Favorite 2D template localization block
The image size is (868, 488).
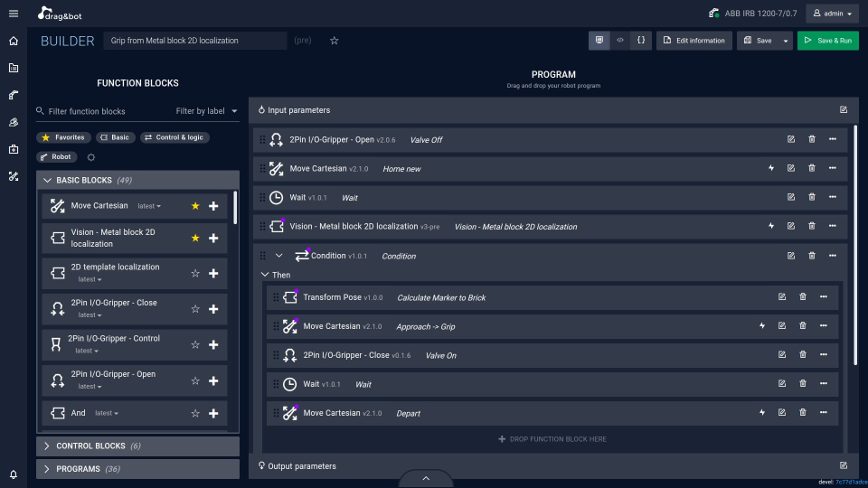(195, 273)
